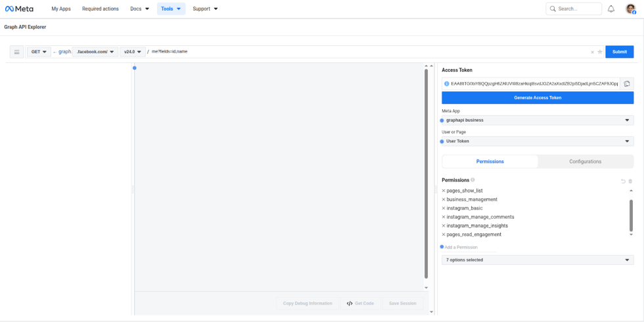Viewport: 644px width, 322px height.
Task: Open the Tools menu
Action: tap(172, 9)
